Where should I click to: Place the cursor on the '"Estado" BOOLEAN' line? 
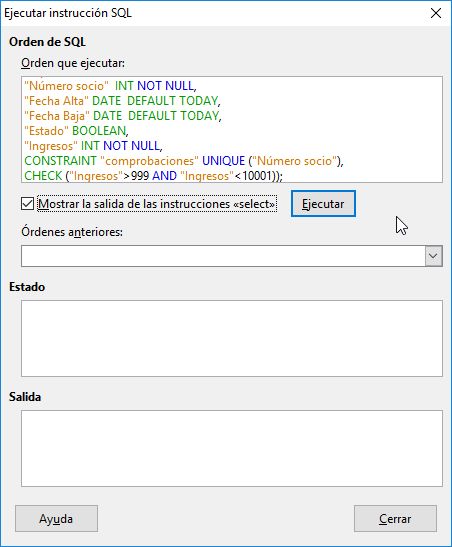point(76,131)
